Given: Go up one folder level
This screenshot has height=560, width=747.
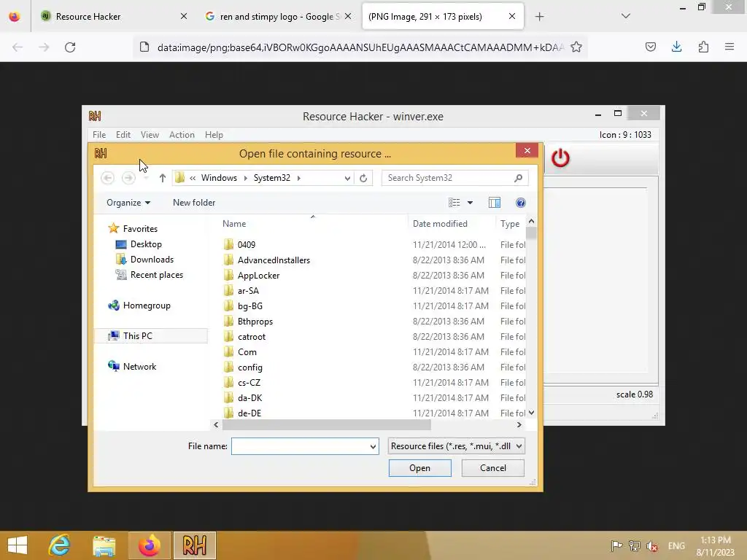Looking at the screenshot, I should 163,178.
